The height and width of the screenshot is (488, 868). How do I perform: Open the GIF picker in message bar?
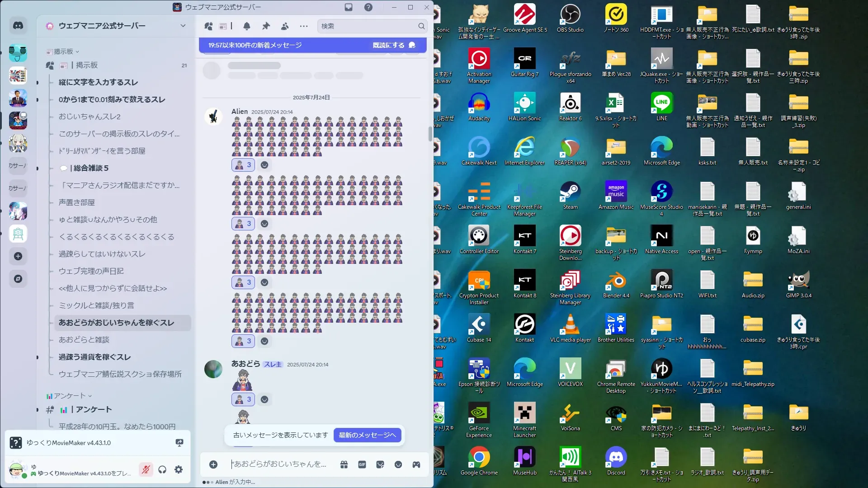coord(362,465)
